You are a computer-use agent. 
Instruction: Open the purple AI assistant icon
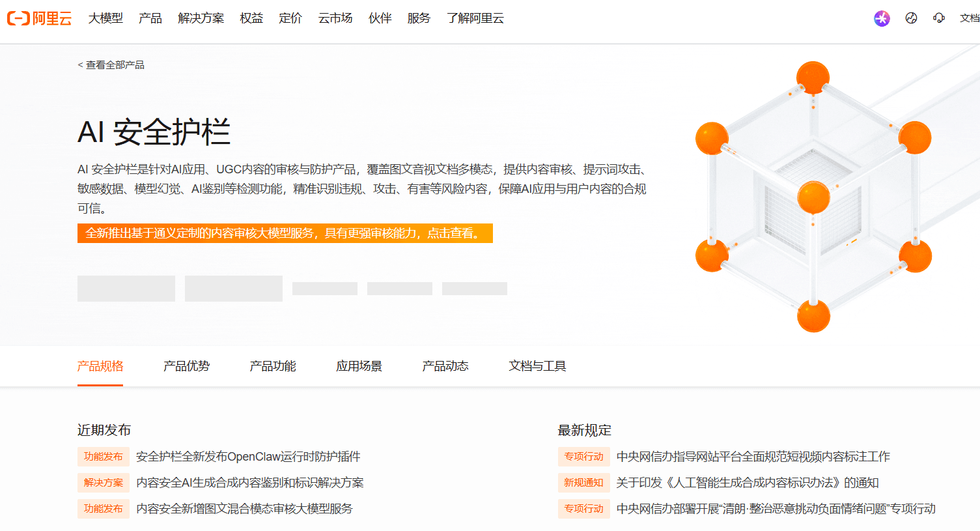click(x=882, y=18)
